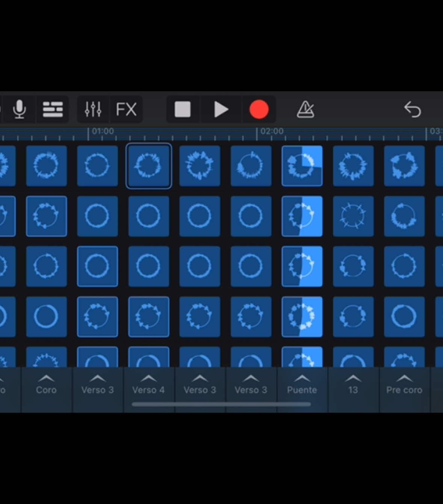Select the 01:00 marker on the timeline ruler

[103, 131]
